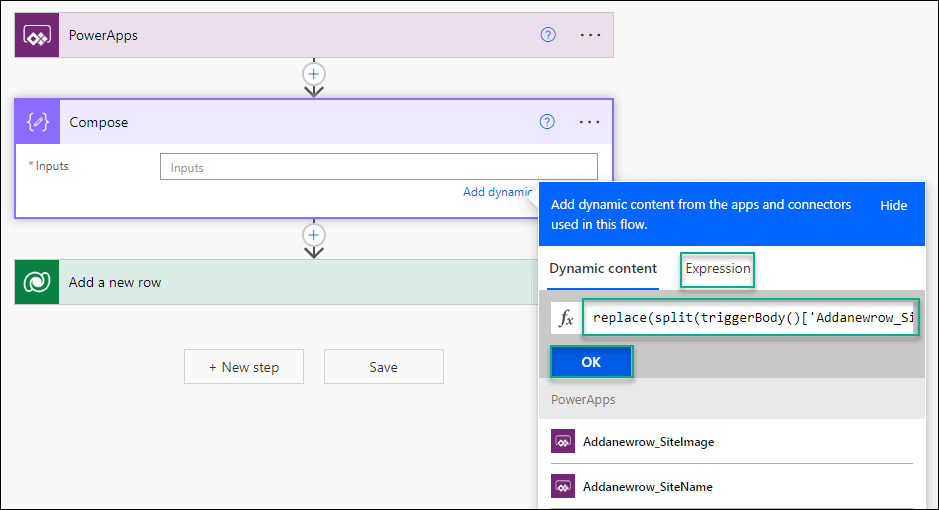This screenshot has height=510, width=939.
Task: Select Addanewrow_SiteImage dynamic content
Action: coord(732,442)
